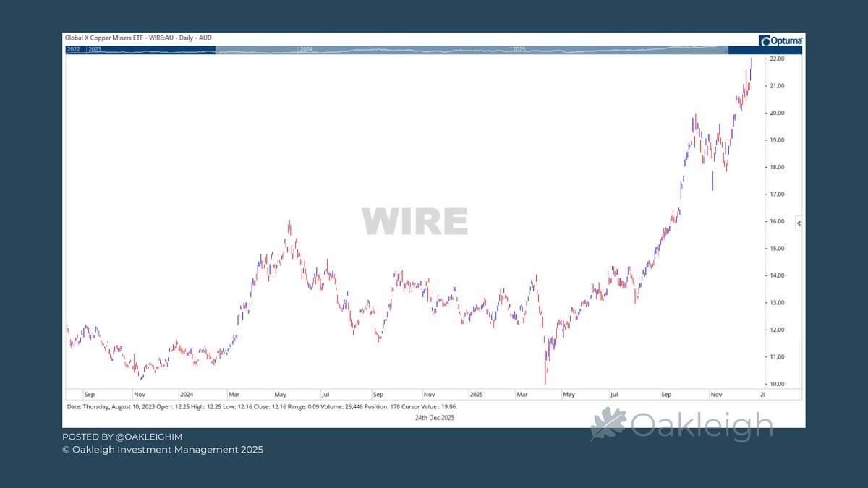
Task: Click the 'Cursor Value : 19.86' status text
Action: click(x=428, y=407)
